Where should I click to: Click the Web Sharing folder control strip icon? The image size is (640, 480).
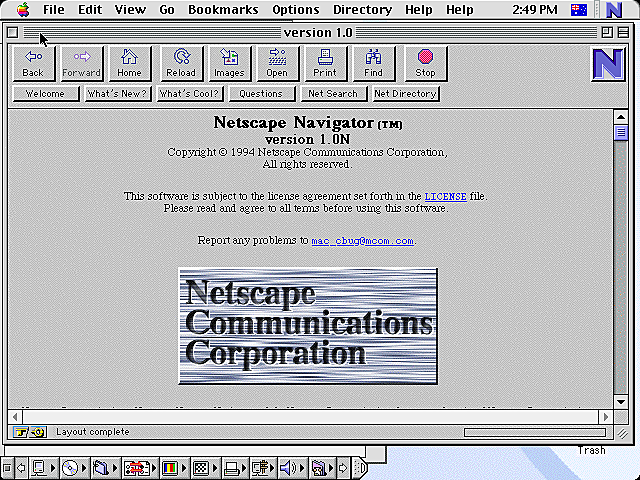click(x=319, y=468)
